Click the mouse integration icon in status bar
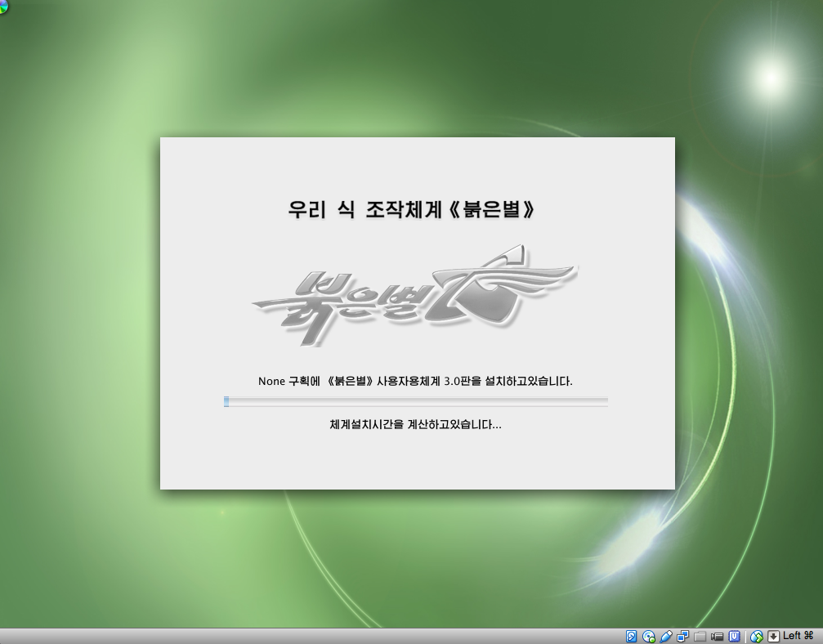 click(756, 637)
